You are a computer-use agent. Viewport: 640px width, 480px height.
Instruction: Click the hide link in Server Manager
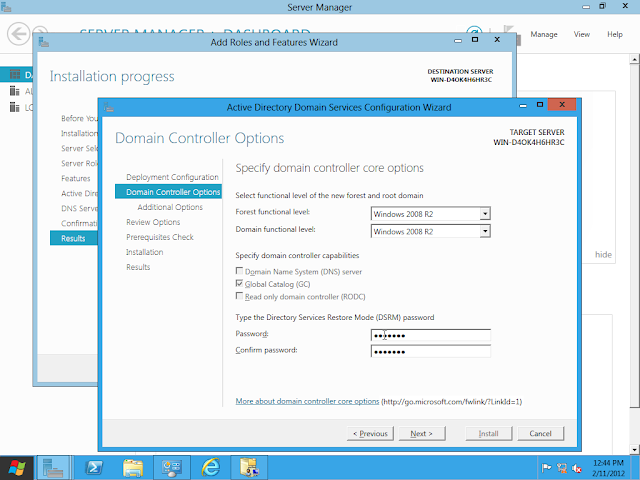pyautogui.click(x=603, y=255)
